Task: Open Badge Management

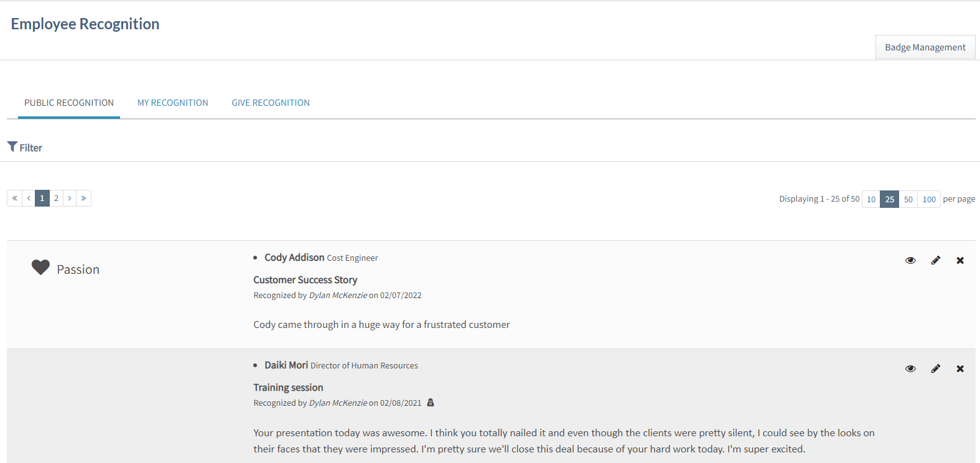Action: pyautogui.click(x=925, y=47)
